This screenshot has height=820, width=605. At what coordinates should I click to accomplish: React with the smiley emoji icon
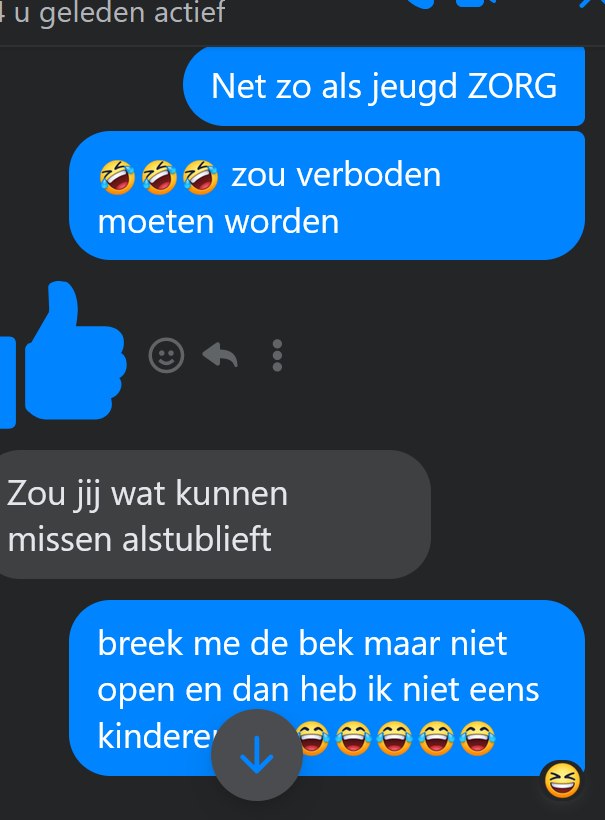click(x=166, y=356)
